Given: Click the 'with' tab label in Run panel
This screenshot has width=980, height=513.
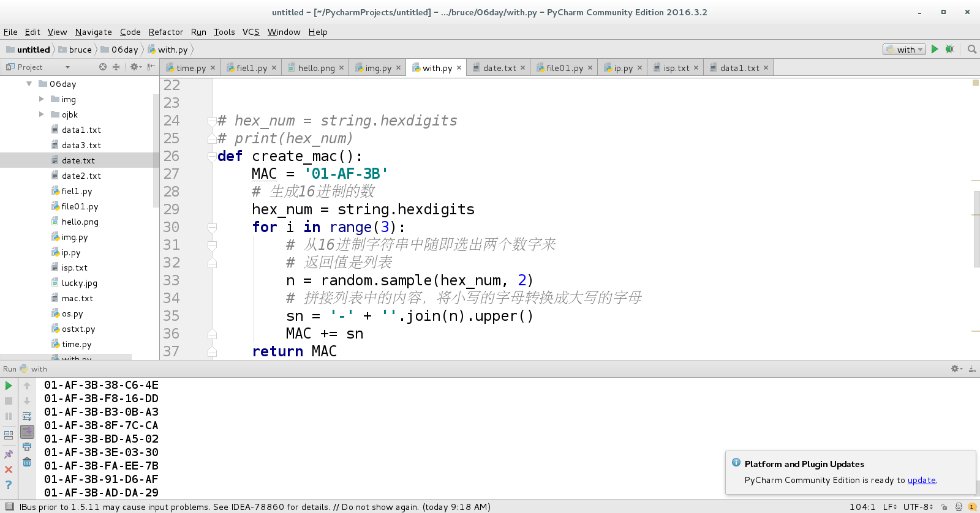Looking at the screenshot, I should click(x=39, y=369).
